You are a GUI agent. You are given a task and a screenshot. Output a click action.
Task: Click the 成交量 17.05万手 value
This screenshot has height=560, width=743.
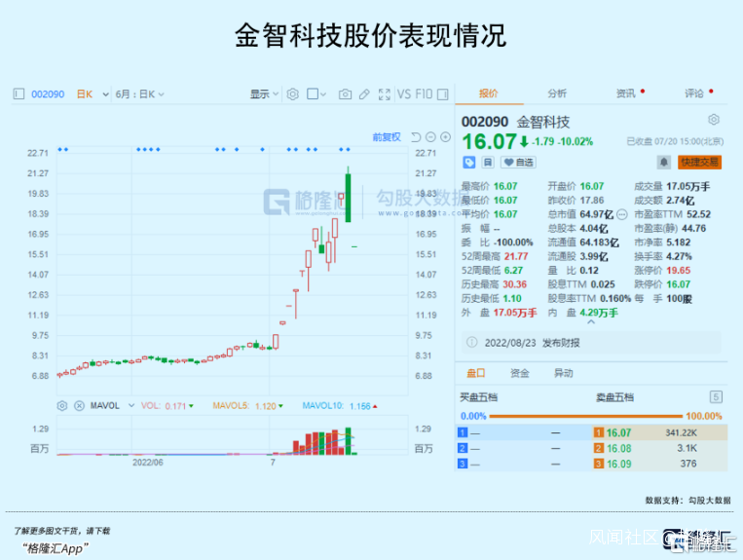(x=688, y=187)
